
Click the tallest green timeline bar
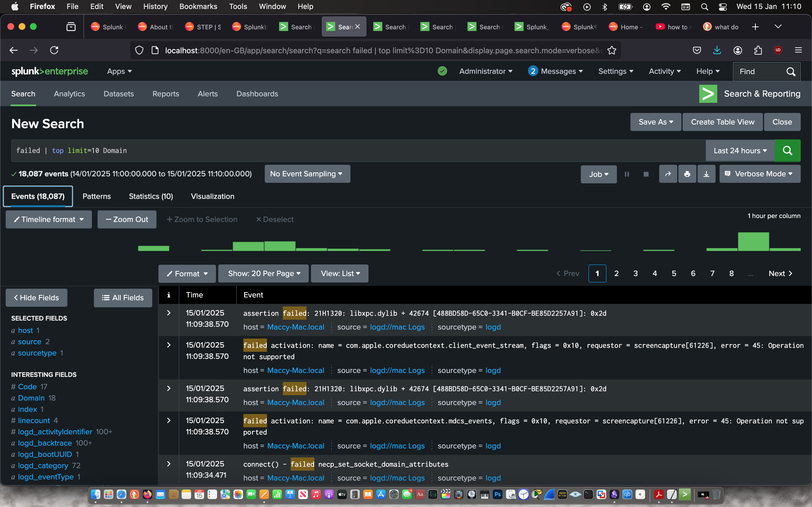[753, 241]
